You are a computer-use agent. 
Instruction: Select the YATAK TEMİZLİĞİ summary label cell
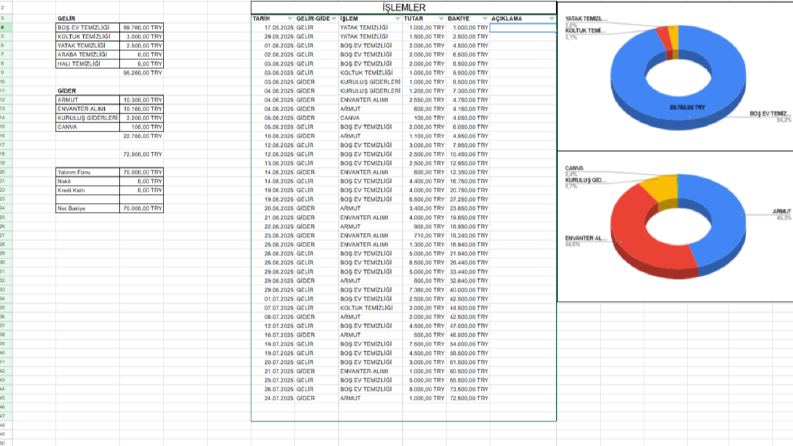87,46
